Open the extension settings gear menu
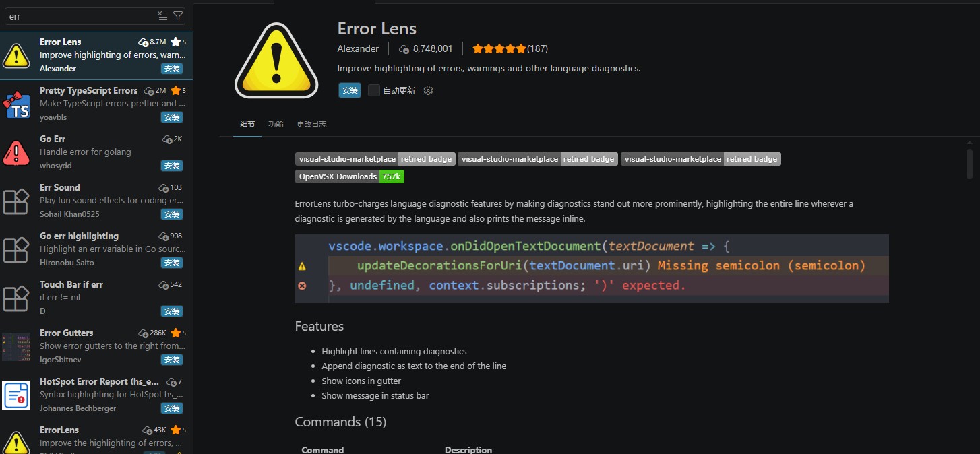The width and height of the screenshot is (980, 454). (x=428, y=90)
